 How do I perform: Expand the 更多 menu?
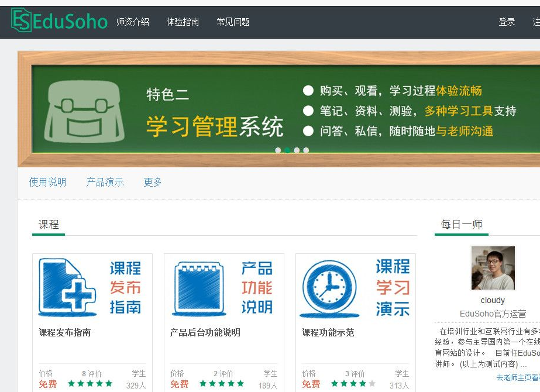tap(152, 182)
